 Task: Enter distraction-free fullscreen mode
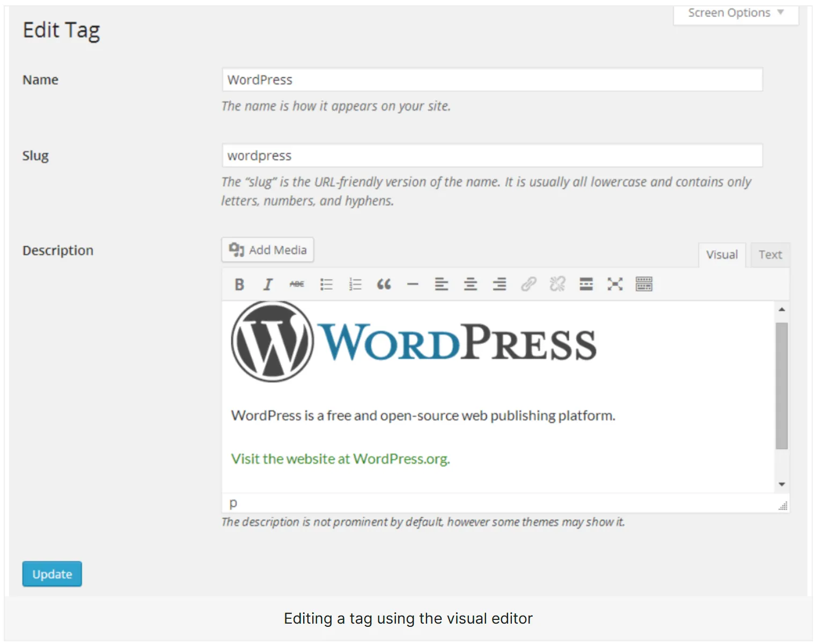[x=615, y=284]
